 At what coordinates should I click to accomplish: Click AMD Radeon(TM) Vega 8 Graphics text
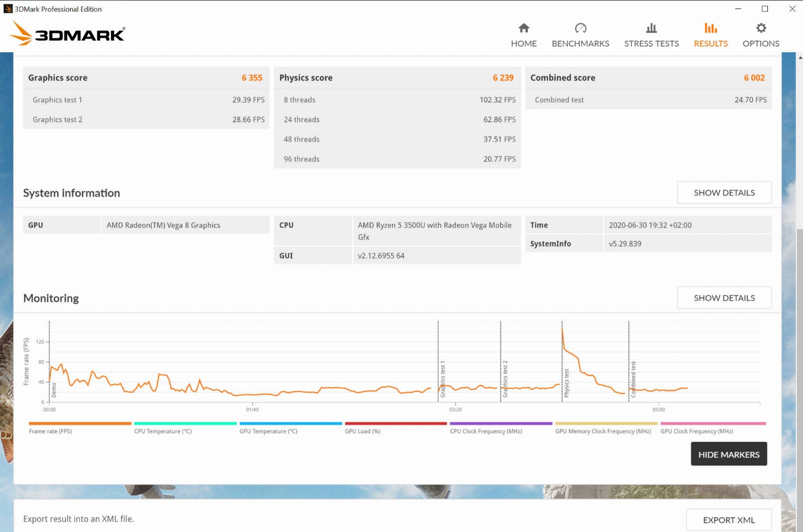coord(163,225)
